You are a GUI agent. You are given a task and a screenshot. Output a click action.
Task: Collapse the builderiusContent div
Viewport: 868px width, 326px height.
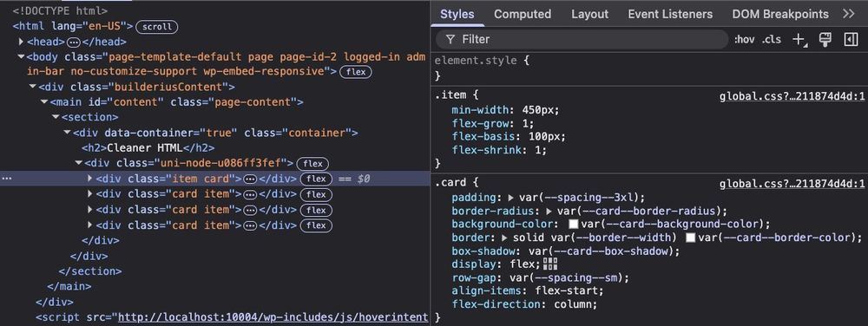(33, 87)
